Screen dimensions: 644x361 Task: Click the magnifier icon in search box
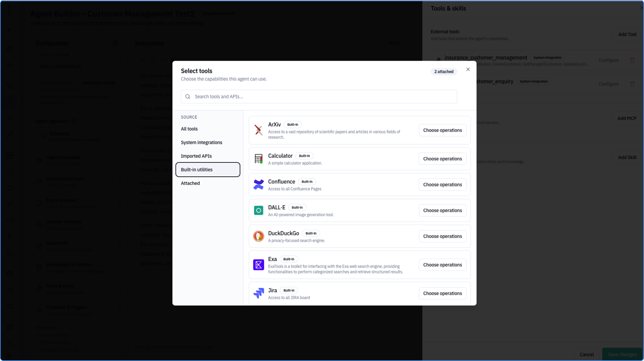(x=188, y=97)
